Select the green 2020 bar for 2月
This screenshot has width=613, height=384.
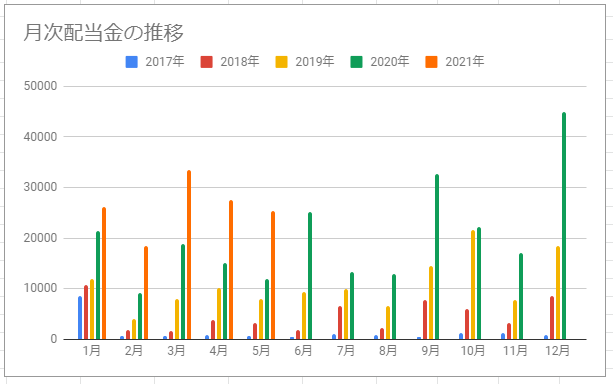pos(140,316)
